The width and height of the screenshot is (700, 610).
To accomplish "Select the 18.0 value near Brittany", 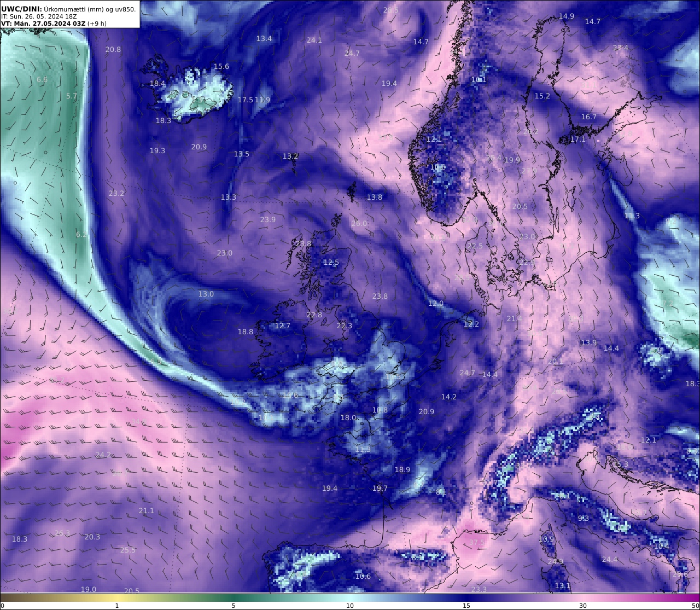I will point(348,418).
